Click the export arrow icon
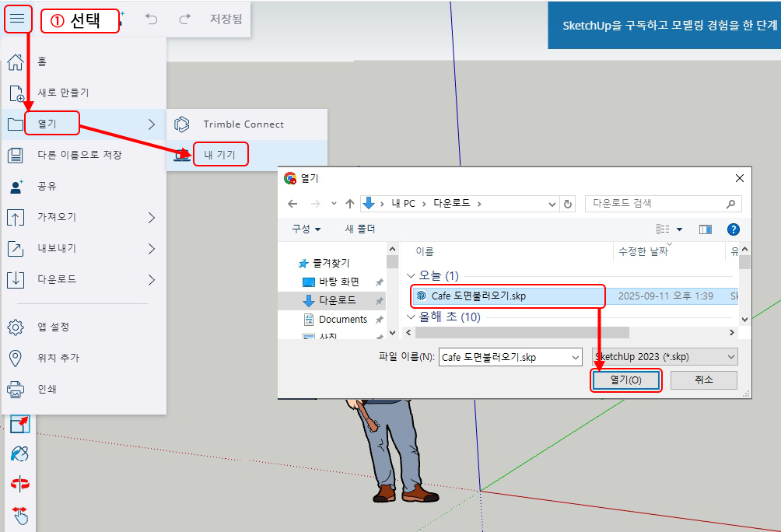Screen dimensions: 781x532 [x=16, y=249]
